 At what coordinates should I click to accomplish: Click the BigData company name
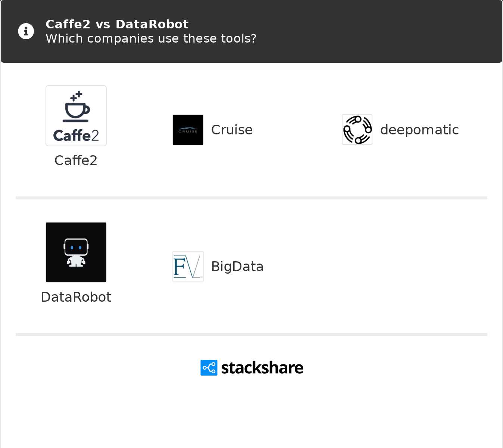pyautogui.click(x=237, y=267)
